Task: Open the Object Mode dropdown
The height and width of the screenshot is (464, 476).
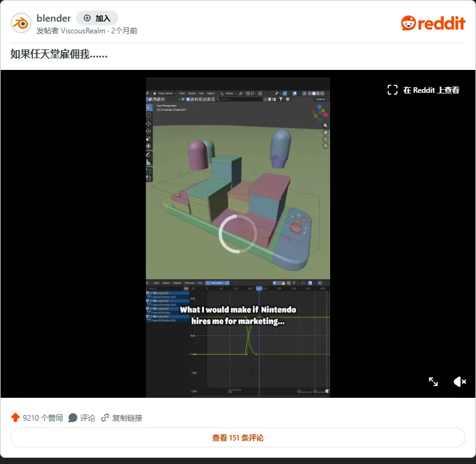Action: tap(164, 93)
